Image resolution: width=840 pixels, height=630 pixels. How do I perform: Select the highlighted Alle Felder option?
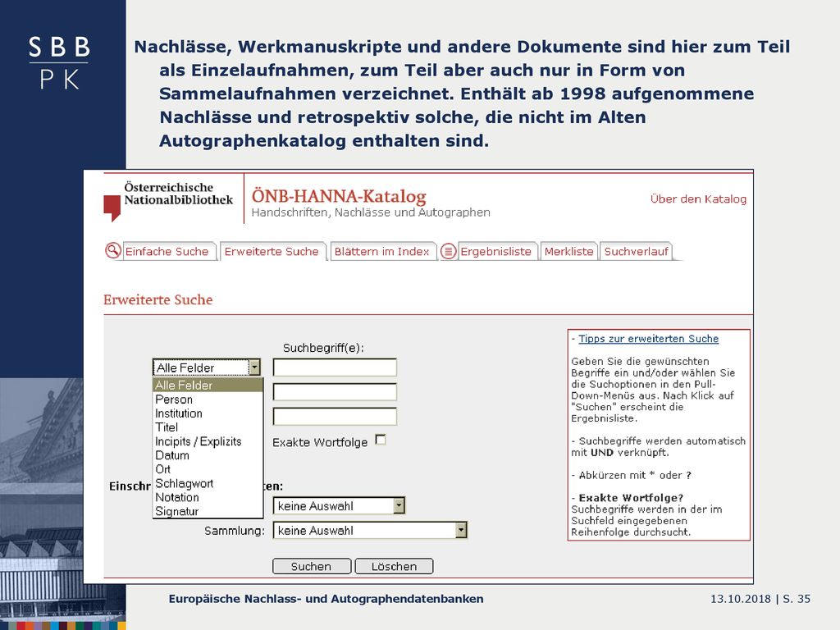point(208,386)
